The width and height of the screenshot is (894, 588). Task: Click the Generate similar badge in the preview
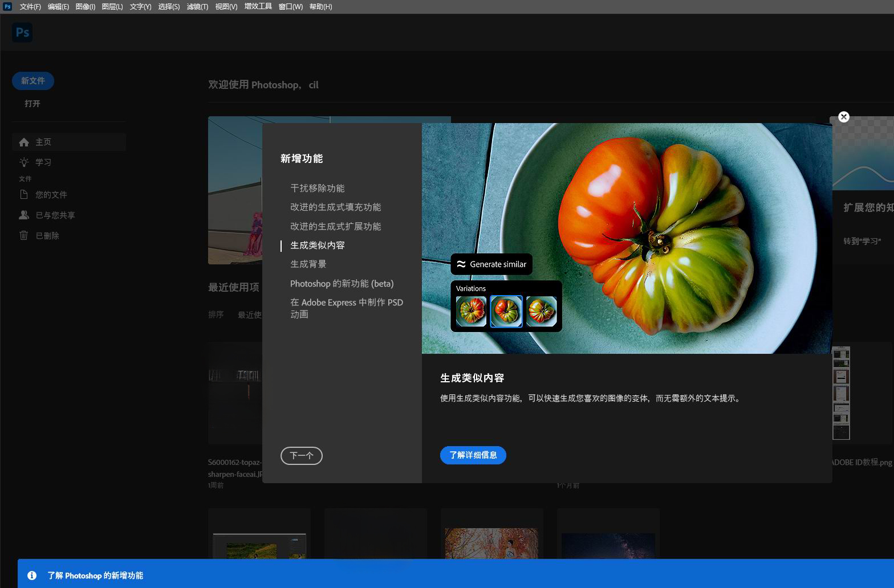coord(491,264)
